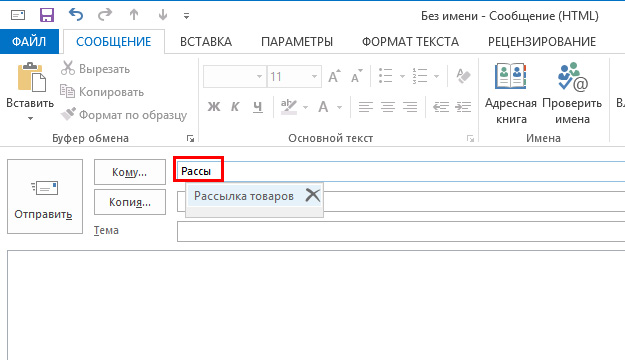
Task: Open the font size dropdown showing 11
Action: click(314, 76)
